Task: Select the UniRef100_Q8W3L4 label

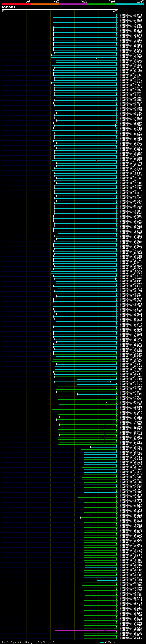Action: pos(131,450)
